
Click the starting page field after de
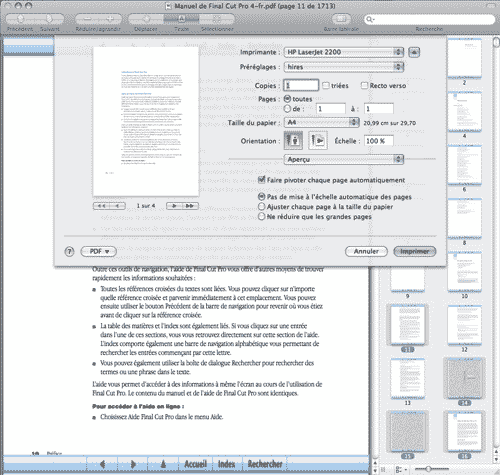[331, 109]
